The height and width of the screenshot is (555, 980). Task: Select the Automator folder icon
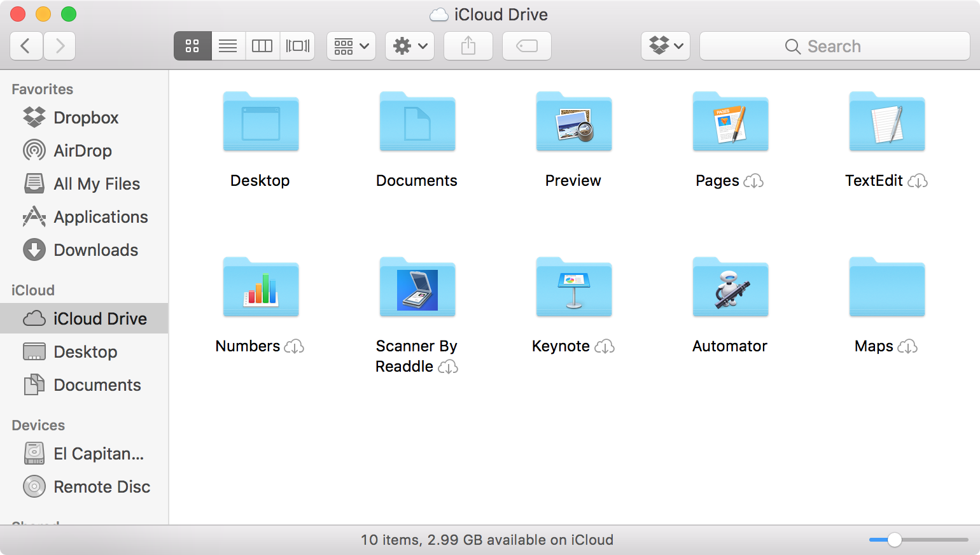coord(731,287)
